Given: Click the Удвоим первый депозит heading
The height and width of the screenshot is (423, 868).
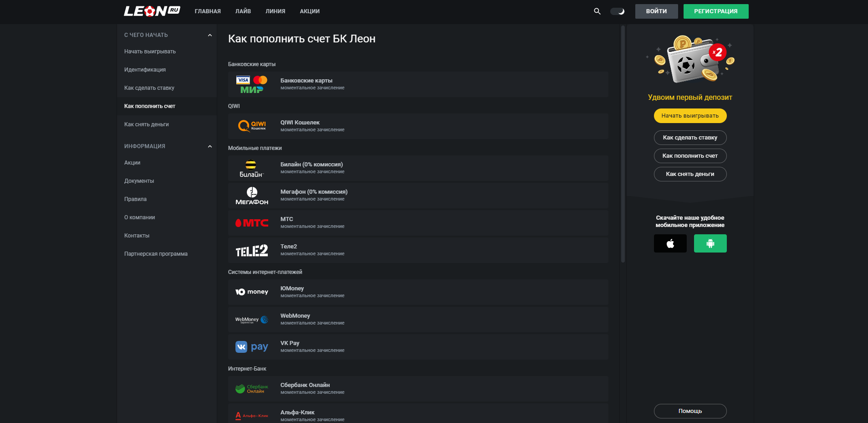Looking at the screenshot, I should pos(690,97).
